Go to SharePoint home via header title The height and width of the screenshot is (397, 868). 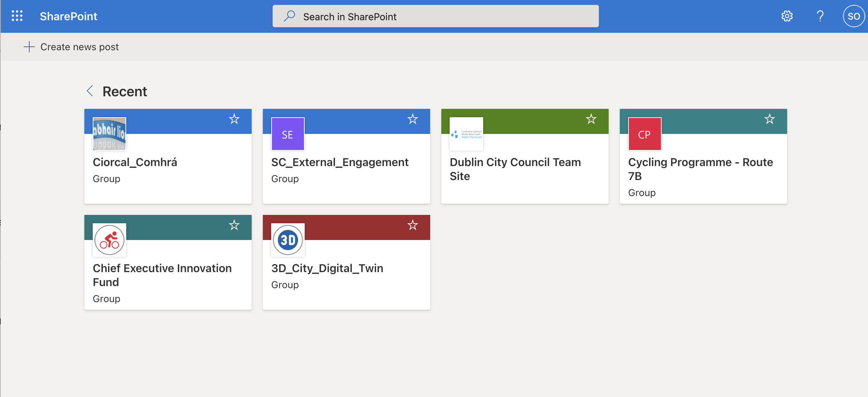[x=68, y=16]
